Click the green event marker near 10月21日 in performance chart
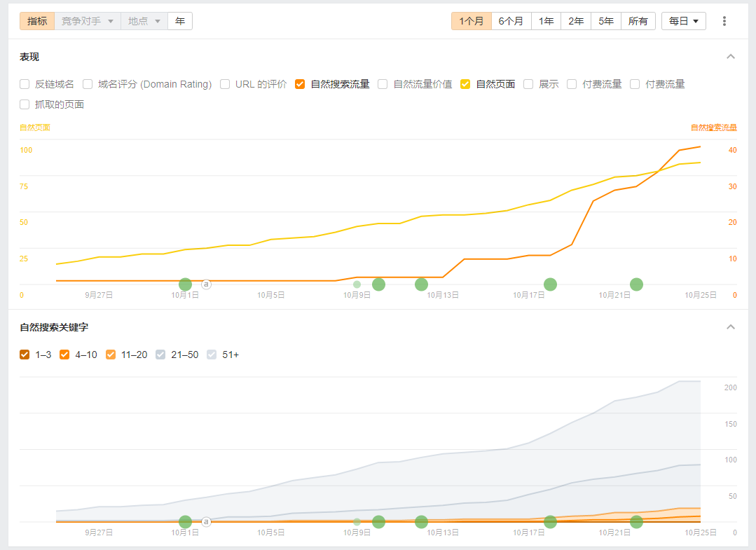Viewport: 756px width, 550px height. pyautogui.click(x=636, y=284)
